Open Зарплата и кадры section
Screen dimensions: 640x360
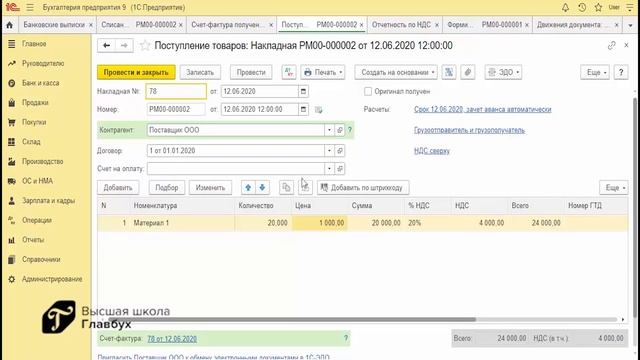[x=48, y=201]
